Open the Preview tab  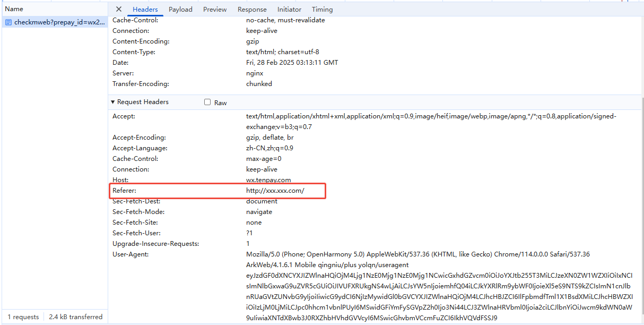click(x=215, y=9)
